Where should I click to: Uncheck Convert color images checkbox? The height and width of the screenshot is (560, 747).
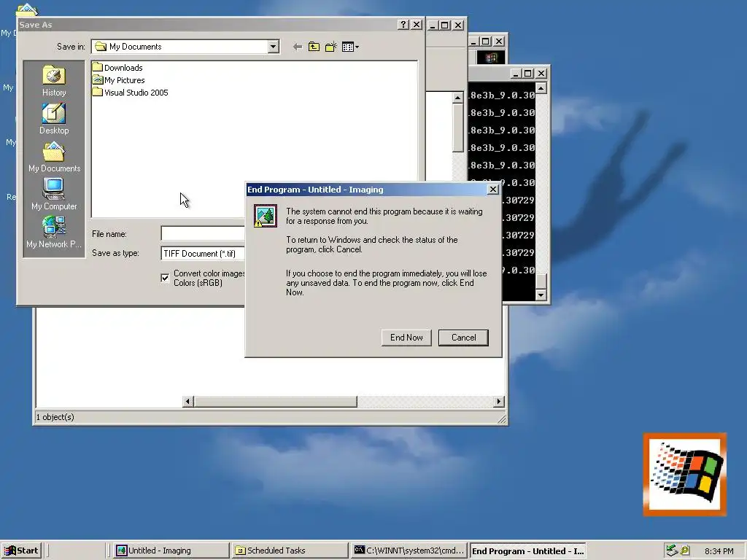165,278
